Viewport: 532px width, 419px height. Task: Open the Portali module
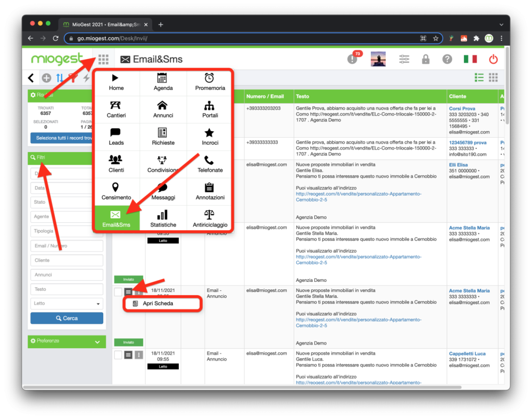210,110
